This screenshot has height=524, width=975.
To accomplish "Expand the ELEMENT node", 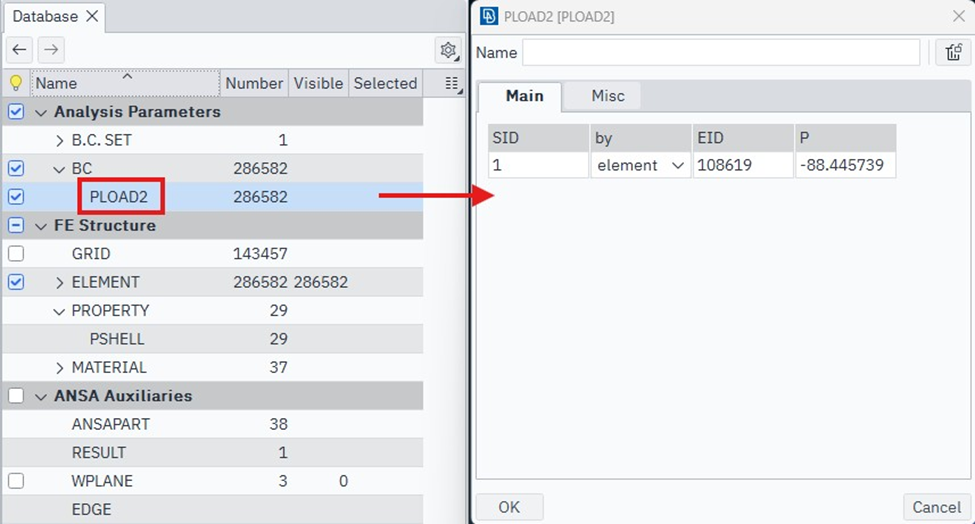I will coord(59,283).
